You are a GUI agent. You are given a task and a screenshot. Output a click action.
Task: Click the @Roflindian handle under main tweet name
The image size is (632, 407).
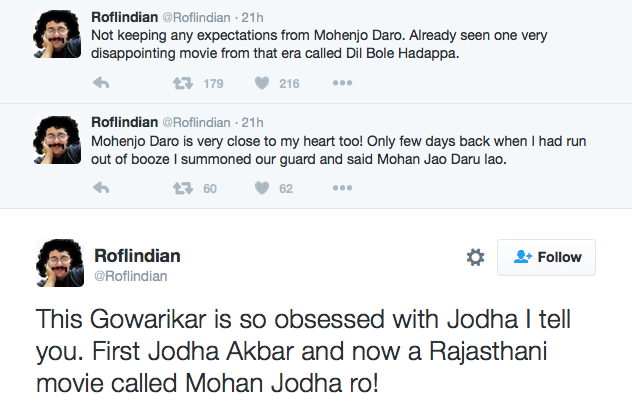click(x=130, y=275)
